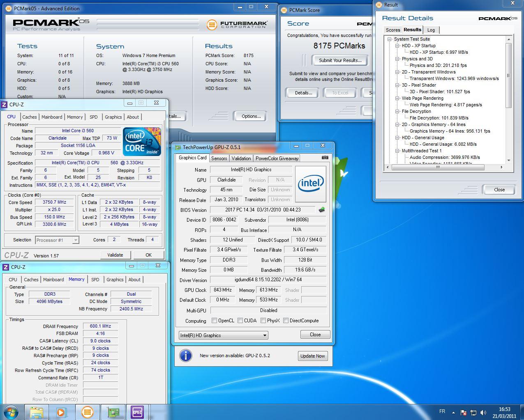The image size is (524, 420).
Task: Switch to the Sensors tab in GPU-Z
Action: 219,158
